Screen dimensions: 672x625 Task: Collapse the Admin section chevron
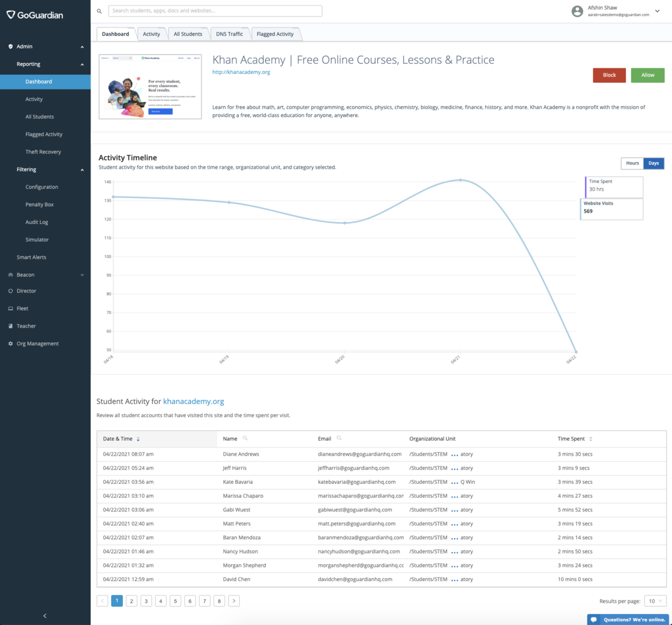[82, 47]
